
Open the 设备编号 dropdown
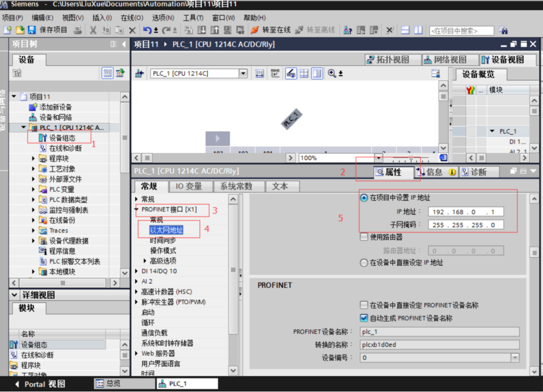point(515,357)
